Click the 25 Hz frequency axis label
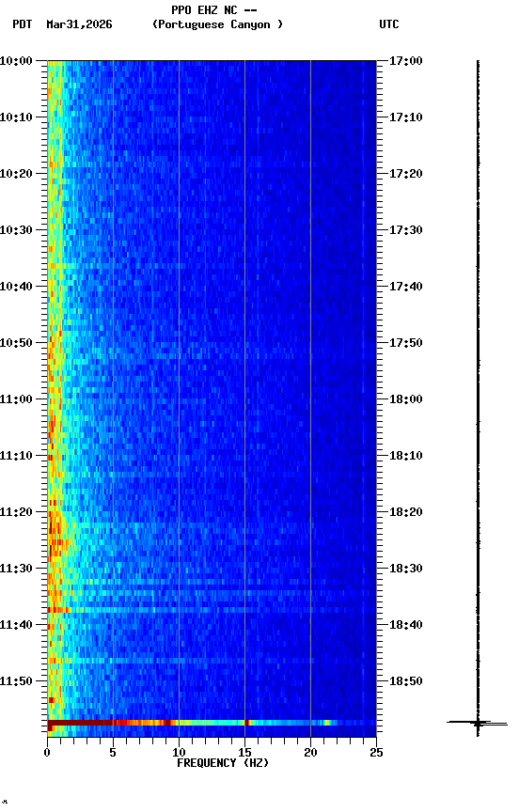Viewport: 519px width, 812px height. pos(376,753)
